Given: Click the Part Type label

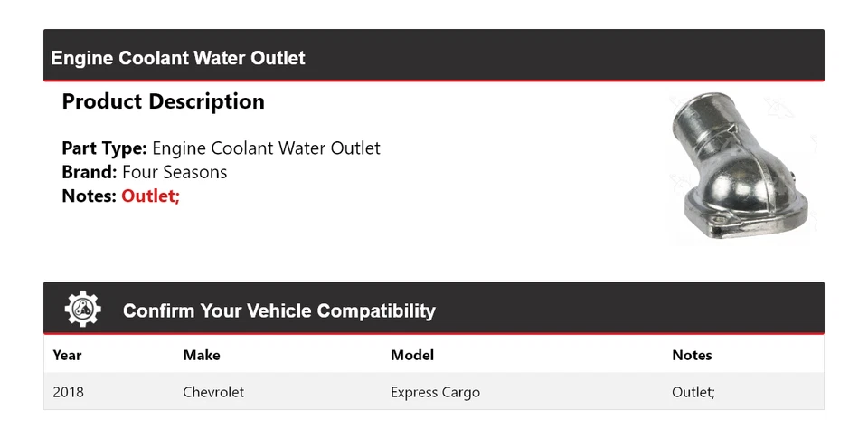Looking at the screenshot, I should click(x=104, y=148).
